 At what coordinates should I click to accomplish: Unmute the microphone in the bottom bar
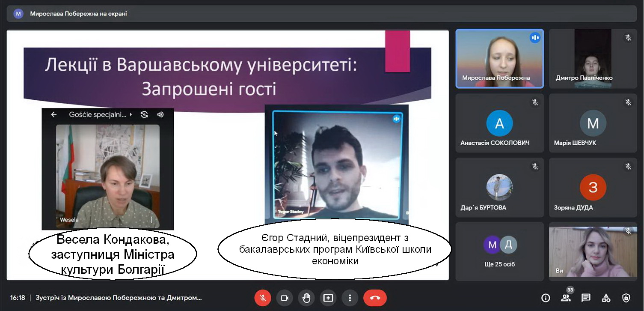pyautogui.click(x=263, y=298)
